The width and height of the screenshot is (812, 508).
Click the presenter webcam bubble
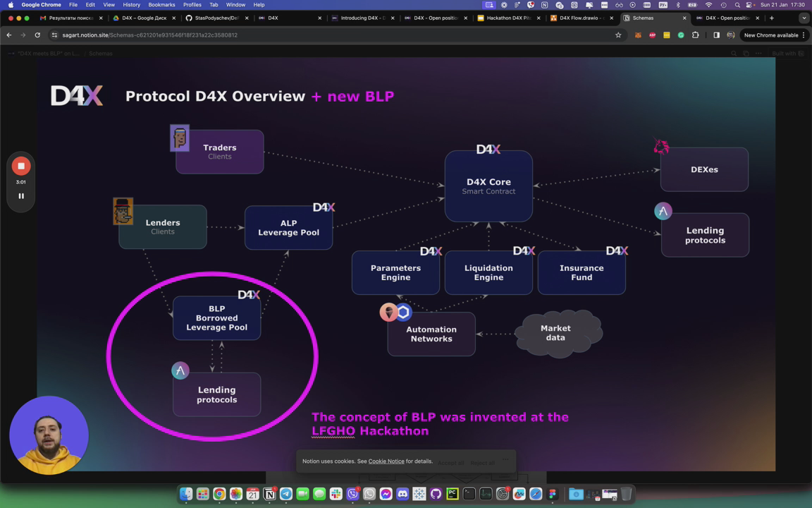point(49,435)
